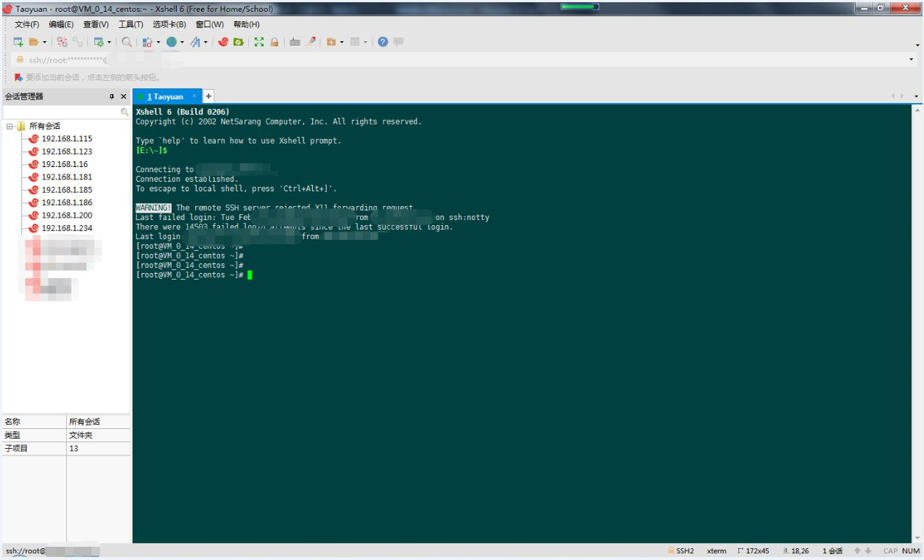
Task: Add a new tab with plus button
Action: (208, 96)
